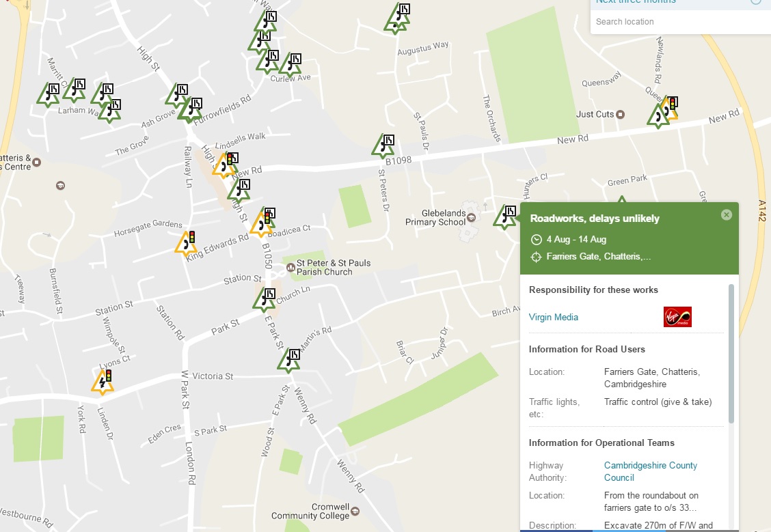Viewport: 771px width, 532px height.
Task: Open roadworks marker at Church Ln junction
Action: 265,300
